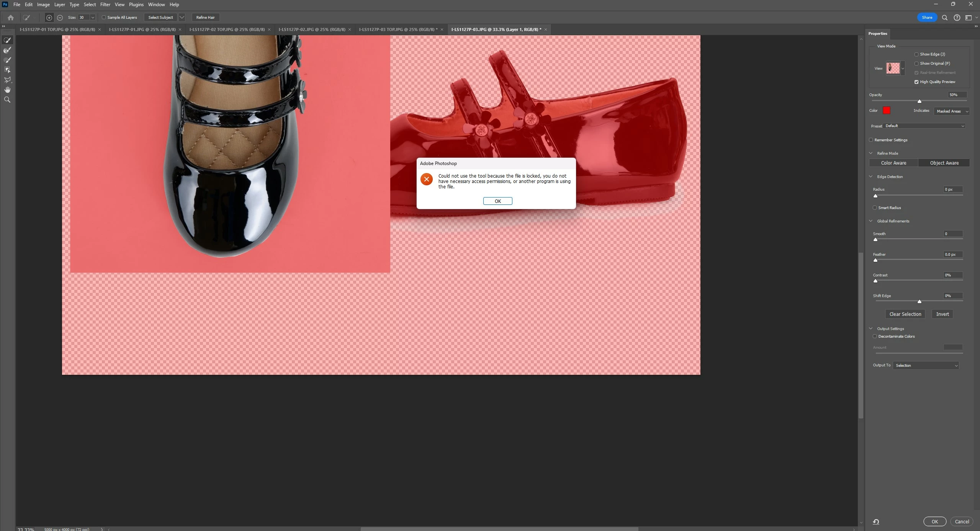Click the reset workspace icon at bottom
Viewport: 980px width, 531px height.
tap(876, 521)
